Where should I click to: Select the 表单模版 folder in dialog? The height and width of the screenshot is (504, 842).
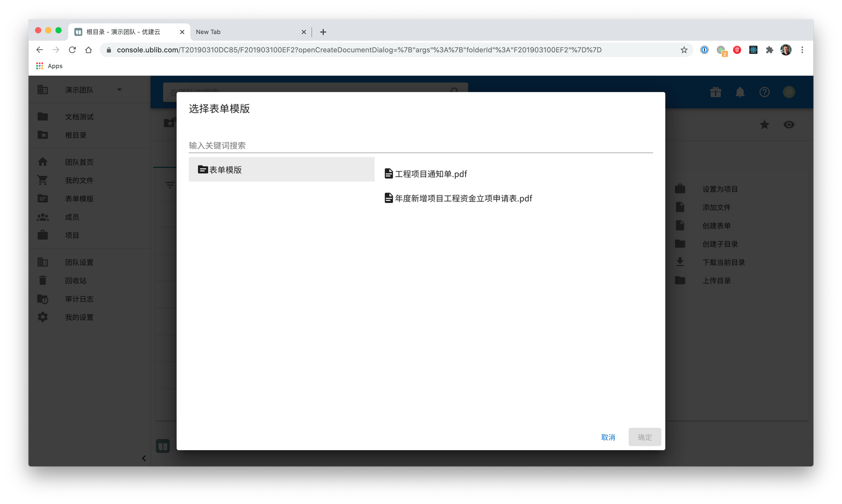281,170
